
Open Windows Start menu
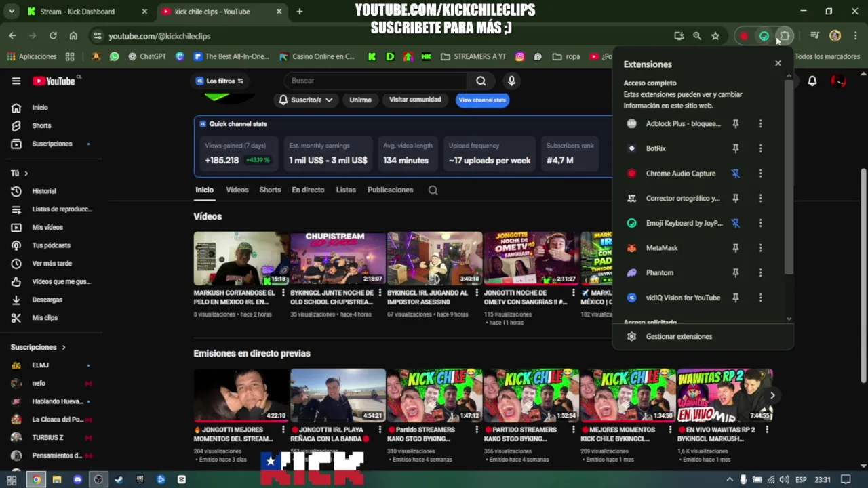pos(12,479)
